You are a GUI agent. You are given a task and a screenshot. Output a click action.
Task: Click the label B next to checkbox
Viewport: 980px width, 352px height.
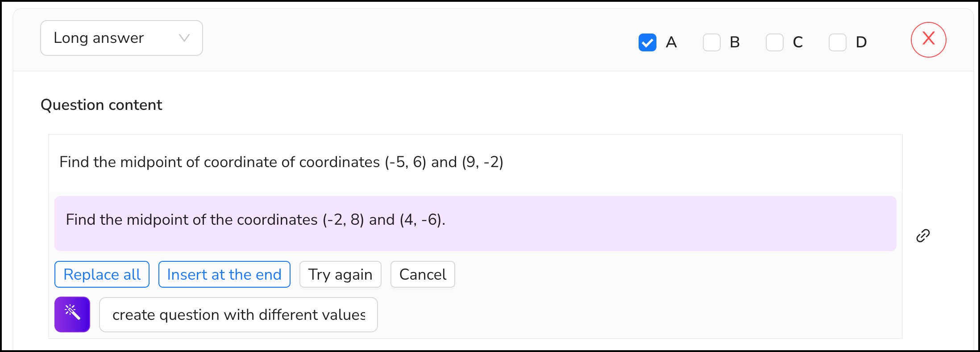[735, 42]
